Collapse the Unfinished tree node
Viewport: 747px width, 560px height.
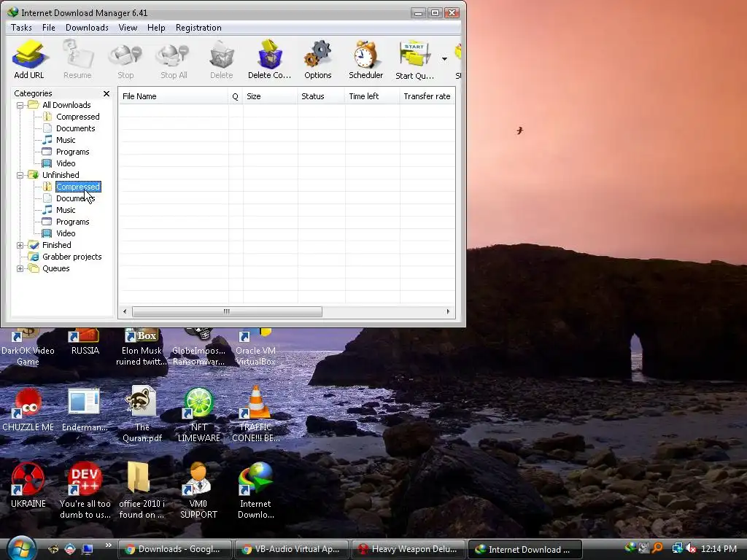click(20, 175)
